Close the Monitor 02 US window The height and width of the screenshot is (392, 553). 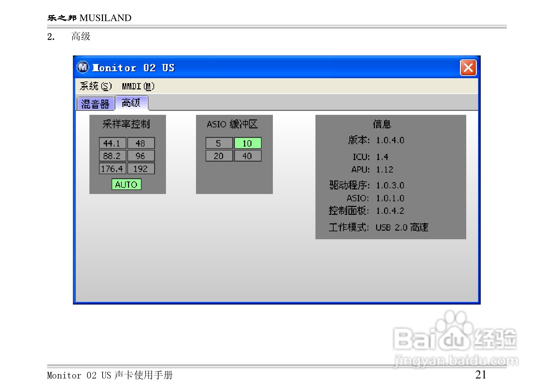468,67
